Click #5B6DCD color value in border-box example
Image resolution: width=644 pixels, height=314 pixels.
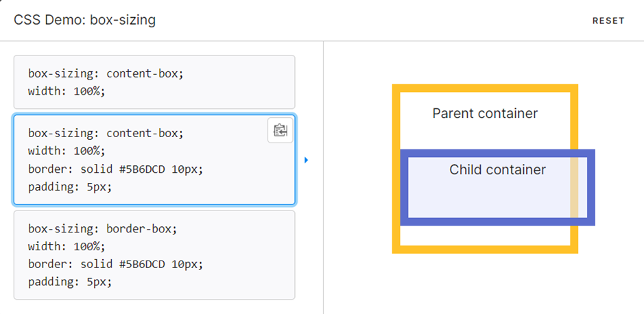(x=142, y=264)
